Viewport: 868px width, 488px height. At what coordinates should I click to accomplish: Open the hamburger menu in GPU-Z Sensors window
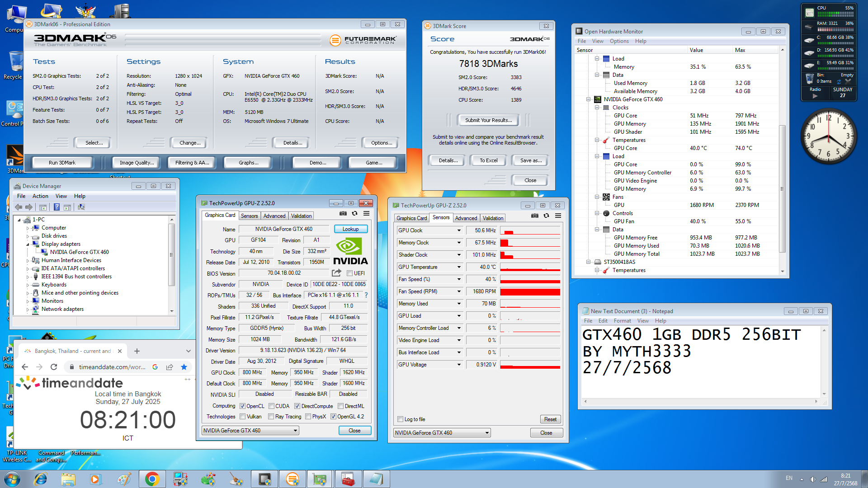[558, 216]
